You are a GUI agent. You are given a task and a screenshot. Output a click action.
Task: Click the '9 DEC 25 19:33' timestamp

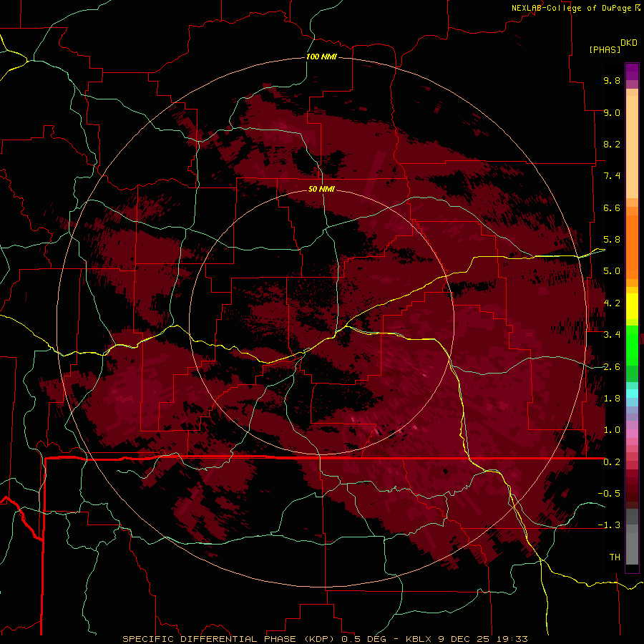[483, 639]
